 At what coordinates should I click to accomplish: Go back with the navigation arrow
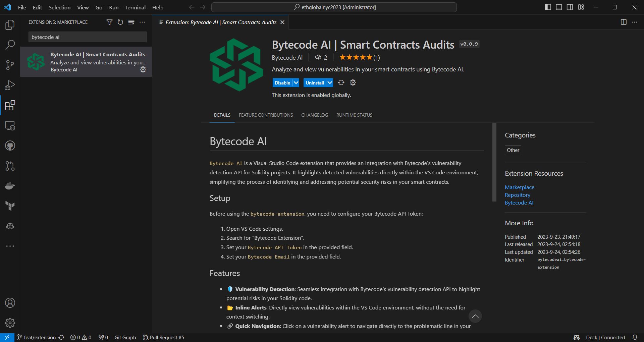(x=192, y=7)
